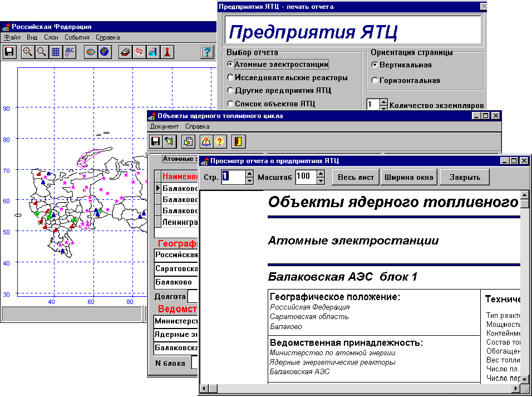Click the Закрыть button
This screenshot has width=532, height=397.
click(465, 178)
